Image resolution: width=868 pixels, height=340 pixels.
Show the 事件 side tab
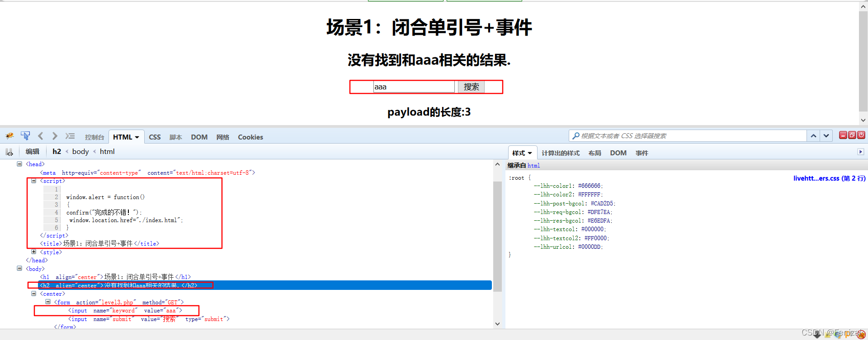coord(642,153)
